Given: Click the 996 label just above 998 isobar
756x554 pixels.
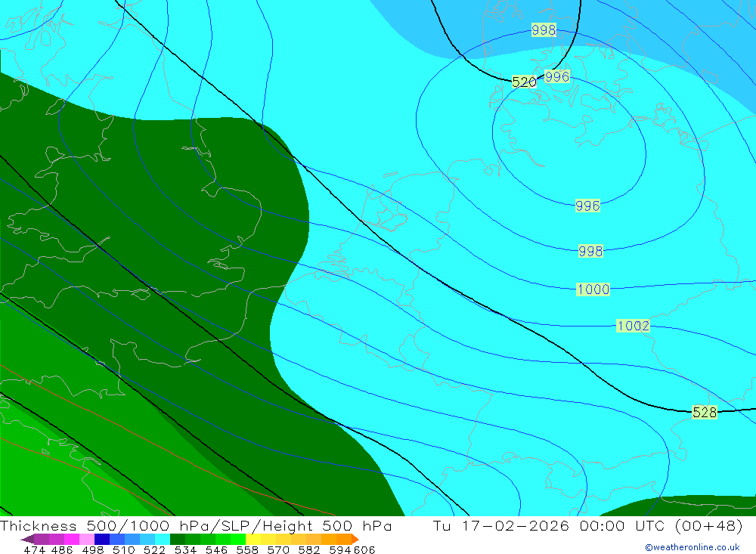Looking at the screenshot, I should [587, 206].
